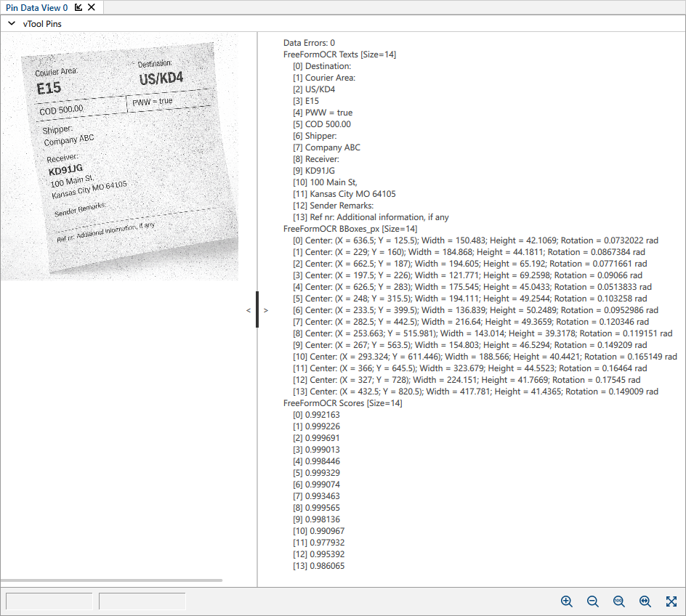Select score entry '[10] 0.990967'

(x=319, y=531)
